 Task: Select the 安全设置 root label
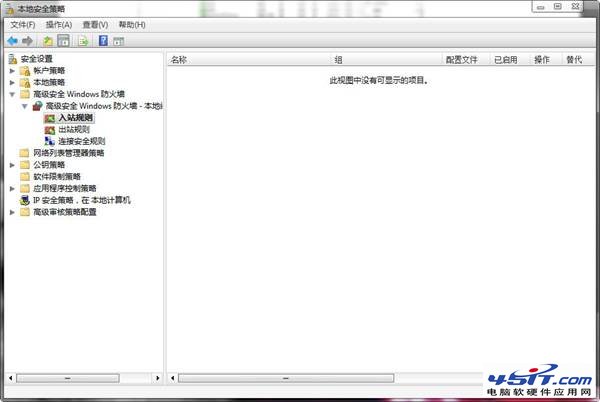(x=37, y=59)
